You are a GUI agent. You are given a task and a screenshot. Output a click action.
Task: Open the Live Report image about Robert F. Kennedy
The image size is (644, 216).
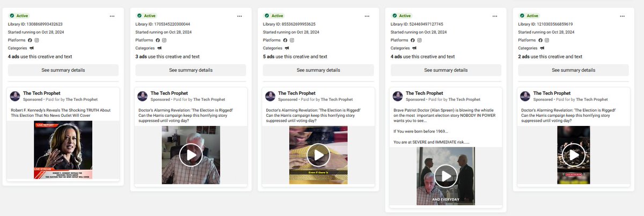click(63, 150)
